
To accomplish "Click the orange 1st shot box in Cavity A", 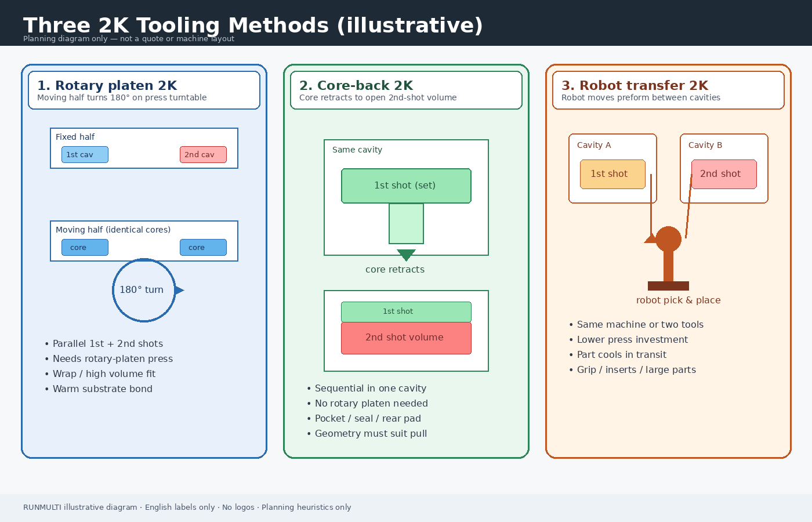I will point(612,174).
